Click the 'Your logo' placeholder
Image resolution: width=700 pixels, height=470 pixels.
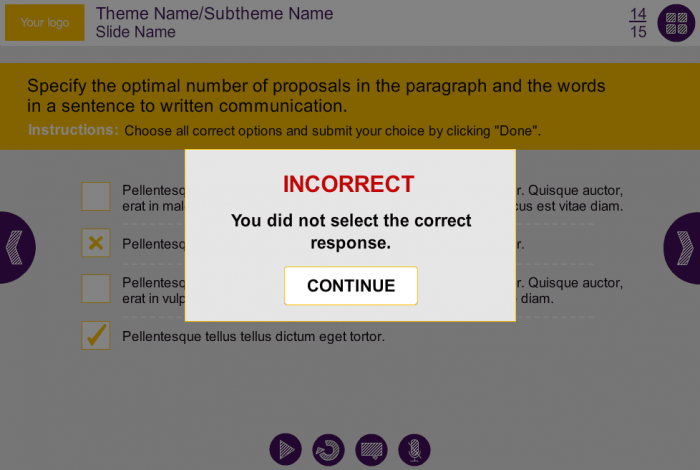[45, 23]
